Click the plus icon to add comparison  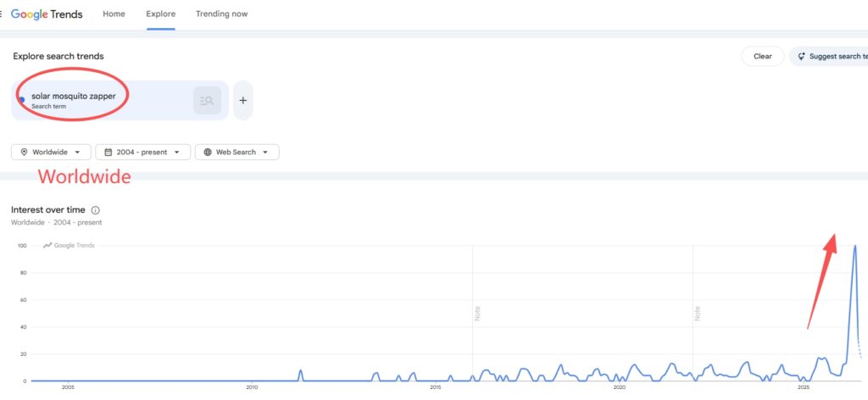[242, 101]
